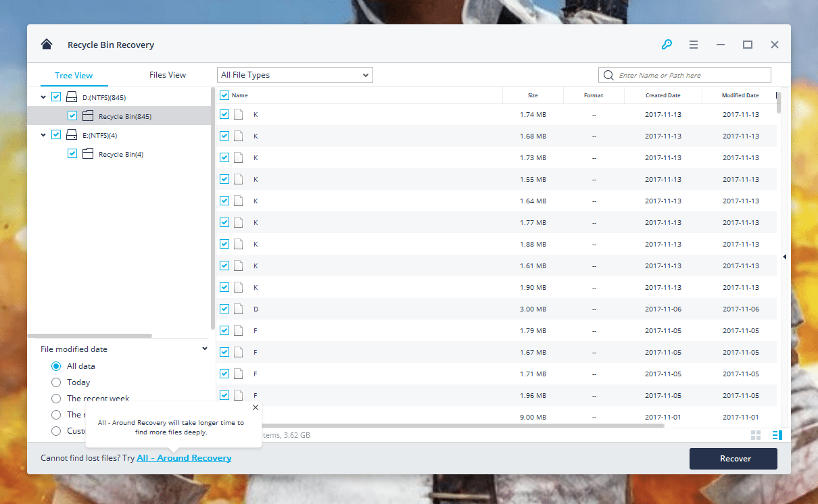Select The recent week radio button
The image size is (818, 504).
[x=56, y=399]
